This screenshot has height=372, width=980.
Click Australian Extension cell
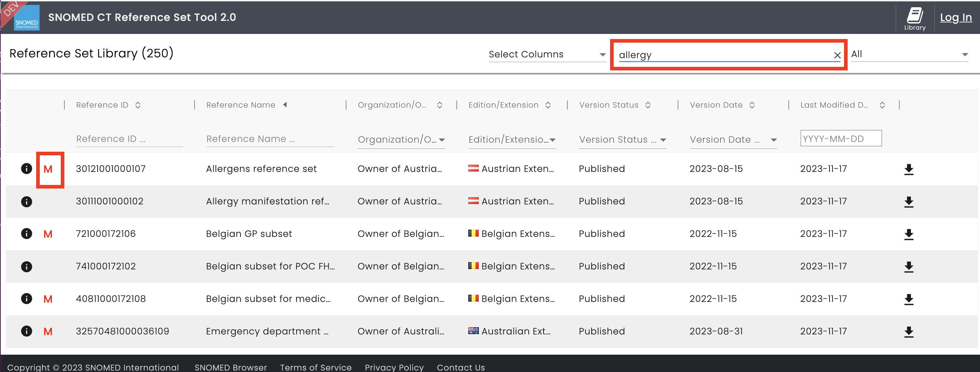[x=509, y=331]
